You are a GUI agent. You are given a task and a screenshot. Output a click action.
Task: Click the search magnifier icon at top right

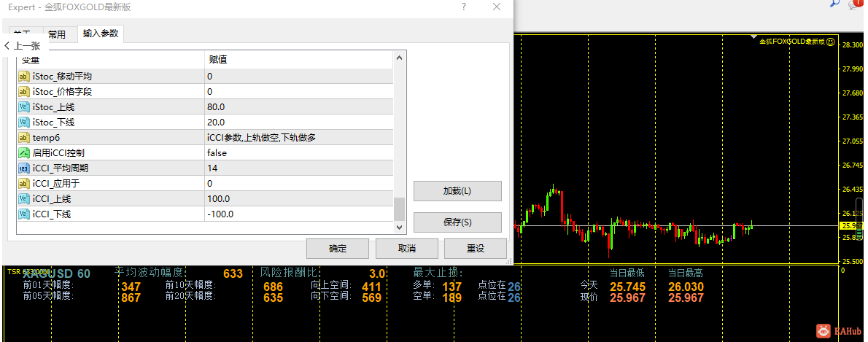[835, 4]
